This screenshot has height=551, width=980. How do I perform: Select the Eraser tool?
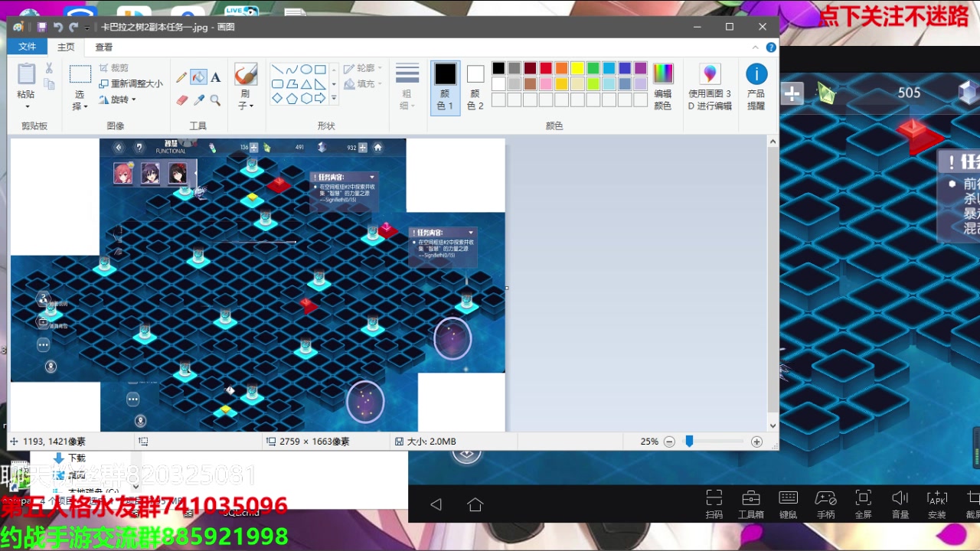click(181, 99)
